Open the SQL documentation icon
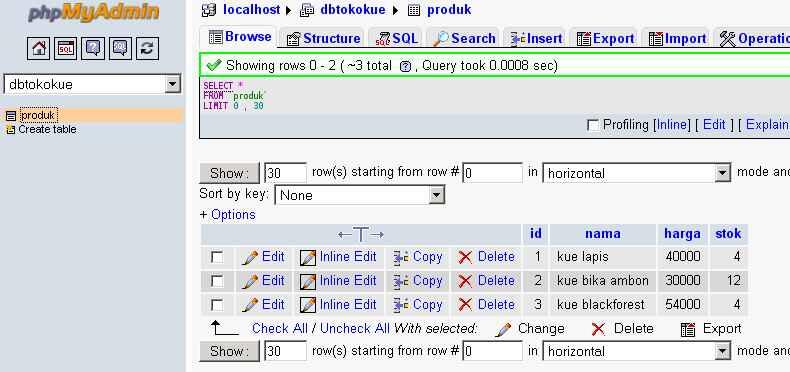This screenshot has width=790, height=372. click(x=120, y=49)
